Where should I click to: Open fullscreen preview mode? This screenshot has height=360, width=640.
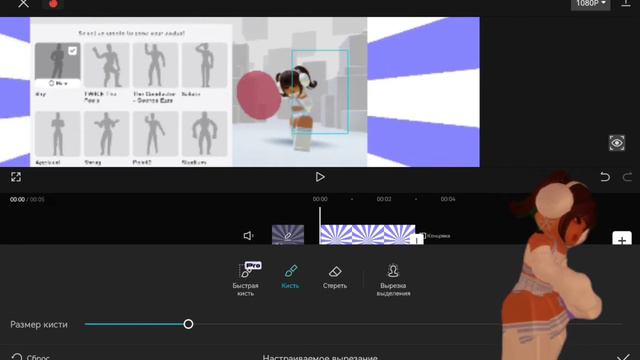[16, 177]
